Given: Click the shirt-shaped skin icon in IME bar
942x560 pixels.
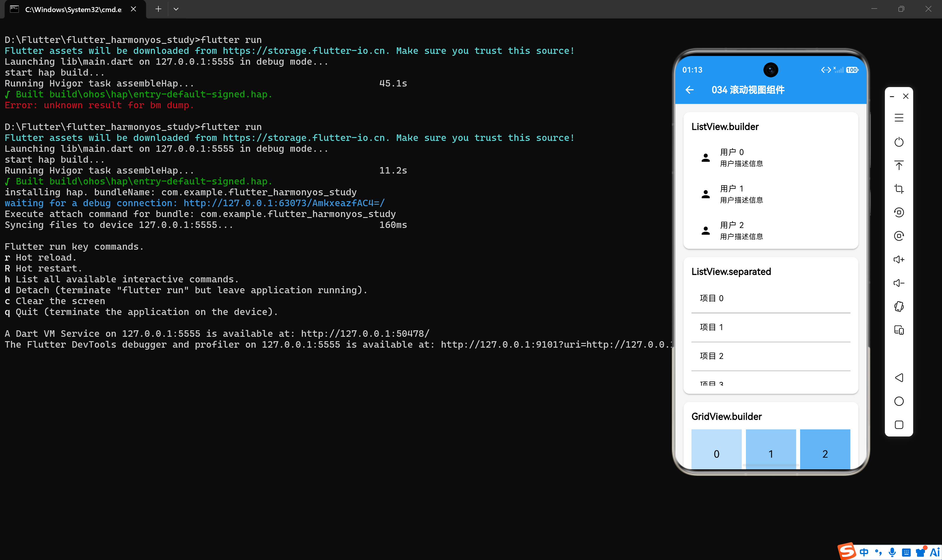Looking at the screenshot, I should (921, 552).
